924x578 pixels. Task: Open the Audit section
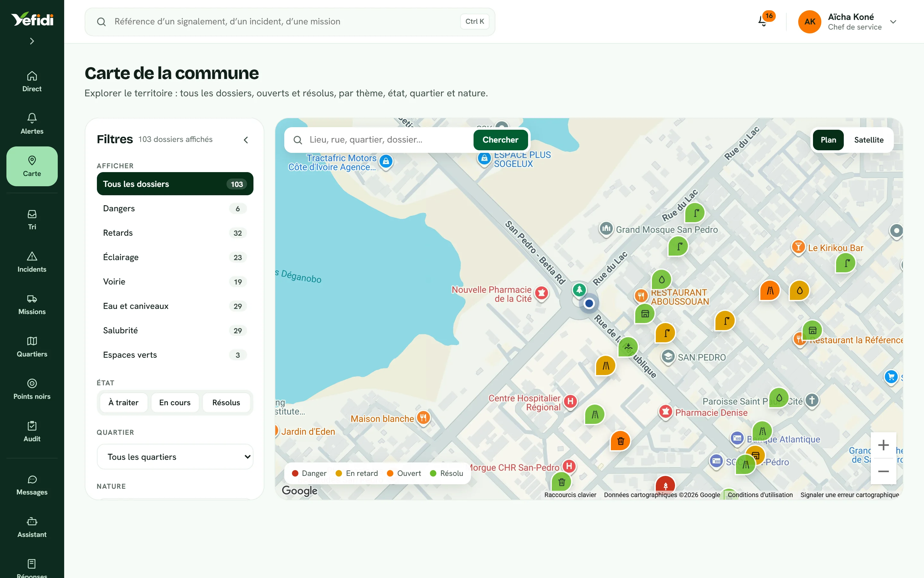pyautogui.click(x=32, y=432)
